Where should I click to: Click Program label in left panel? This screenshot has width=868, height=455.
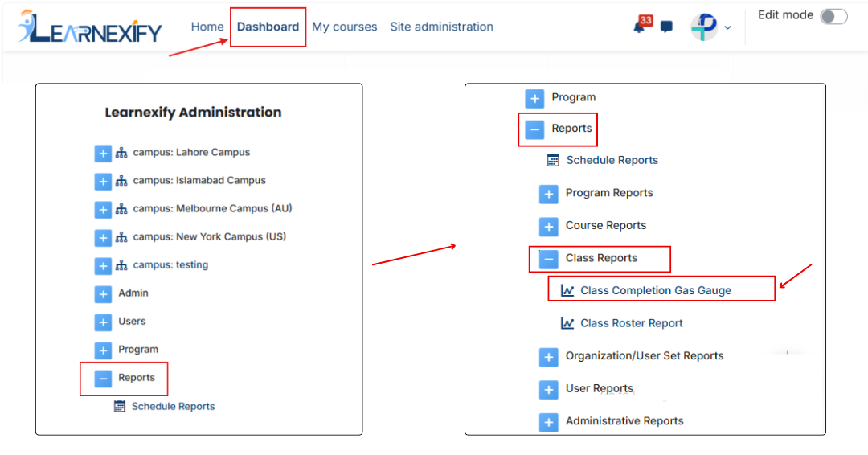[138, 349]
